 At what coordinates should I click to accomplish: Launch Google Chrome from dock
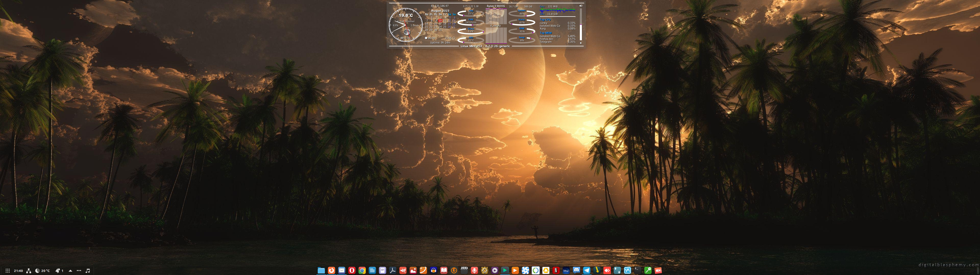(x=362, y=270)
